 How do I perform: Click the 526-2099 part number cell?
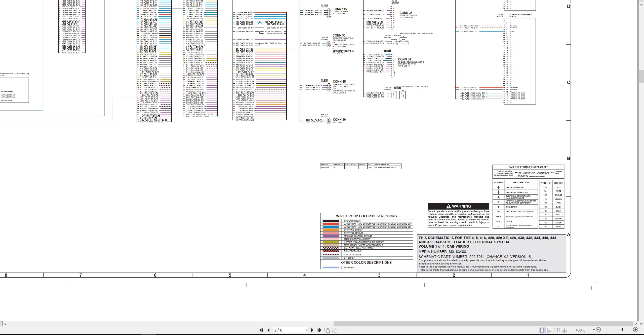tap(326, 167)
